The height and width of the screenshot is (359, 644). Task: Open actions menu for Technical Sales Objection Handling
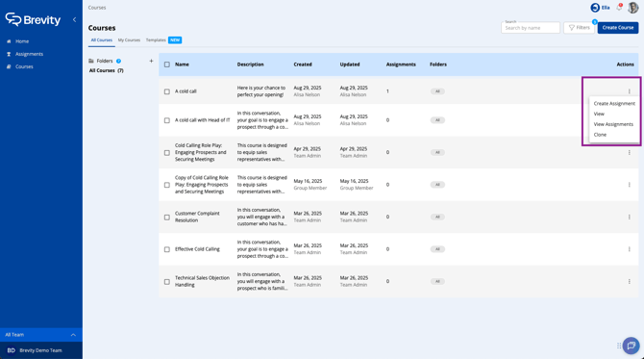[629, 282]
